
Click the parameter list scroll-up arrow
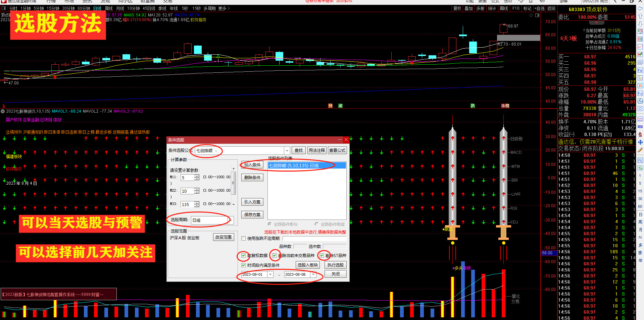234,169
